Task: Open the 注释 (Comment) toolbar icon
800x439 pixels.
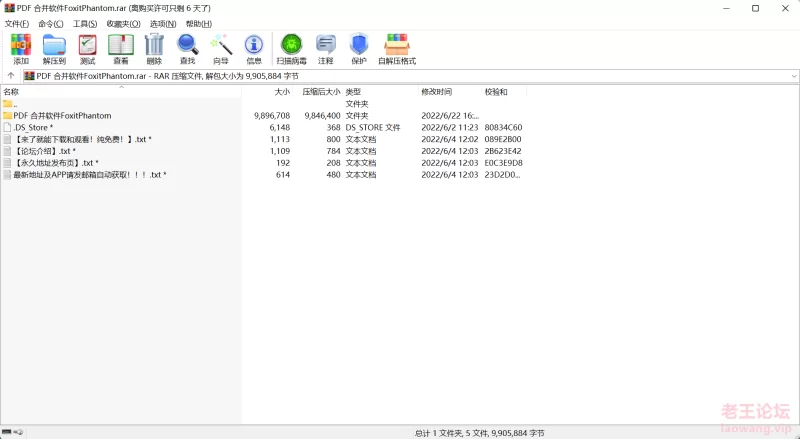Action: point(326,49)
